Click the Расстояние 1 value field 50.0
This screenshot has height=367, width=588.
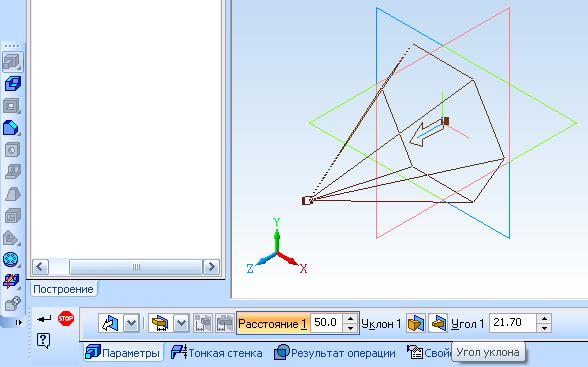tap(326, 322)
